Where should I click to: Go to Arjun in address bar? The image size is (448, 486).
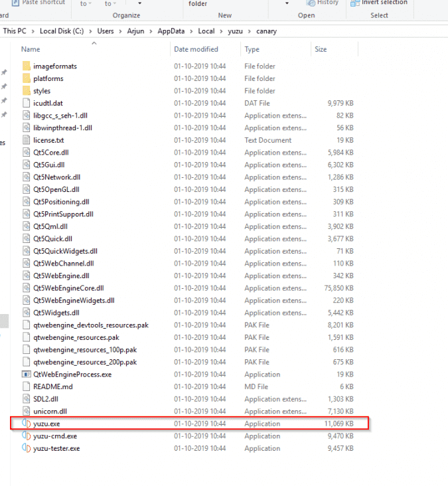pos(135,31)
